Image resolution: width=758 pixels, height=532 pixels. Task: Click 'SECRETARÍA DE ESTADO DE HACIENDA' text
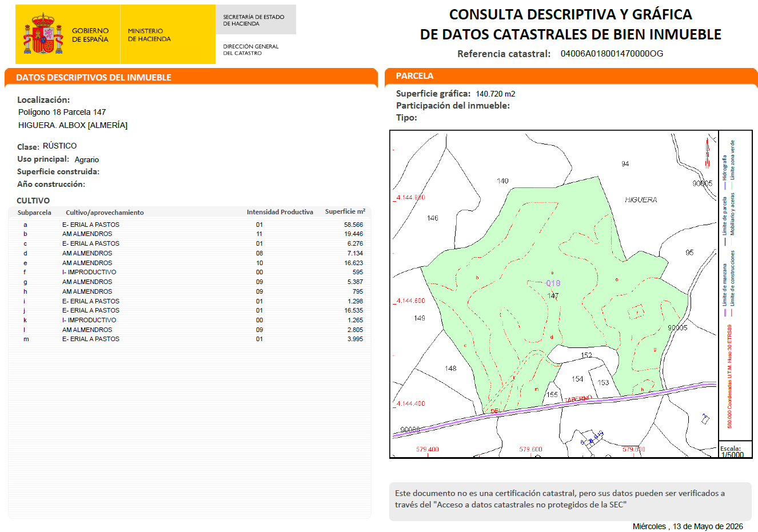click(x=254, y=21)
